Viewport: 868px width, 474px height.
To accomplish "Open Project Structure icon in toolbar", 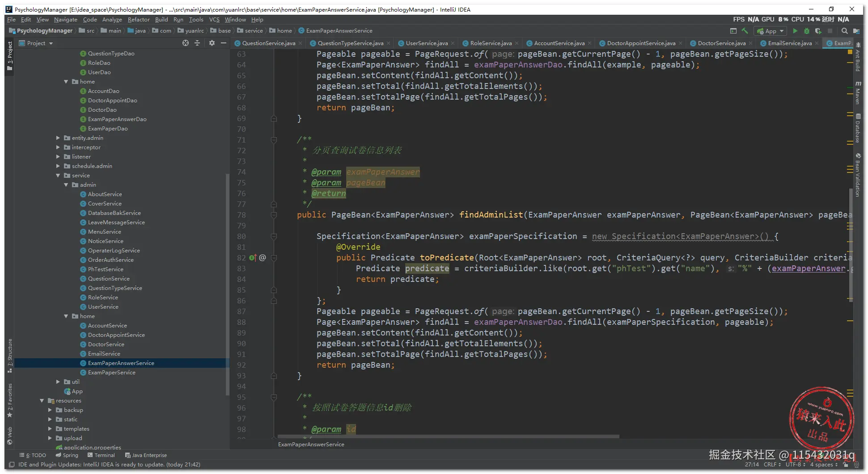I will point(856,31).
